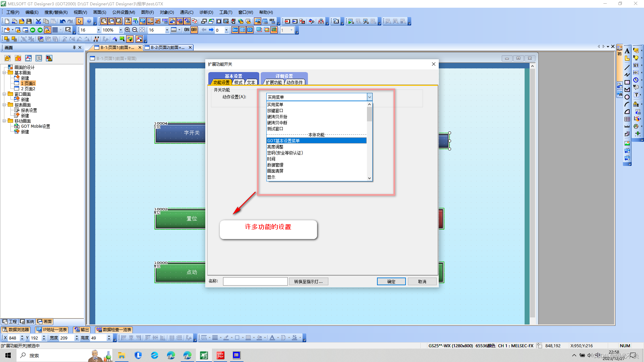
Task: Click the Save project icon
Action: [29, 21]
